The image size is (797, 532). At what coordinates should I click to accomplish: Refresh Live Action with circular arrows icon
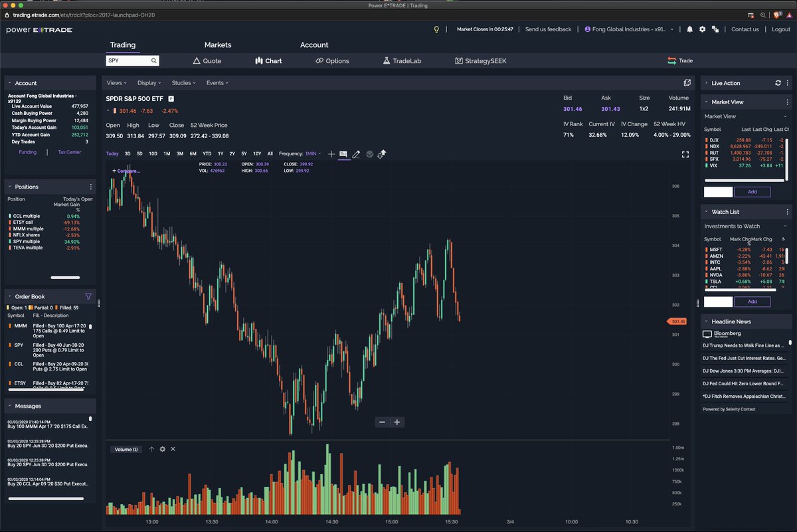[x=778, y=83]
